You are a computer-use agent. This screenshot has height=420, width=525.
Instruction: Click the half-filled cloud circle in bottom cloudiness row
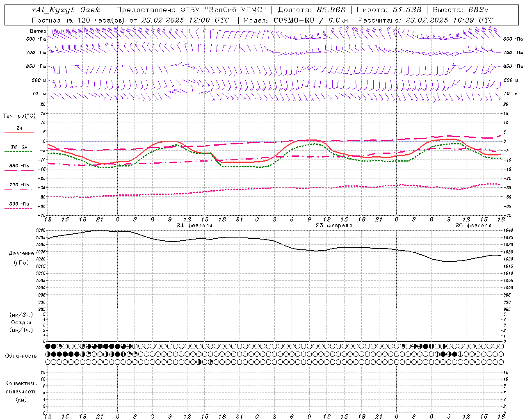(199, 362)
